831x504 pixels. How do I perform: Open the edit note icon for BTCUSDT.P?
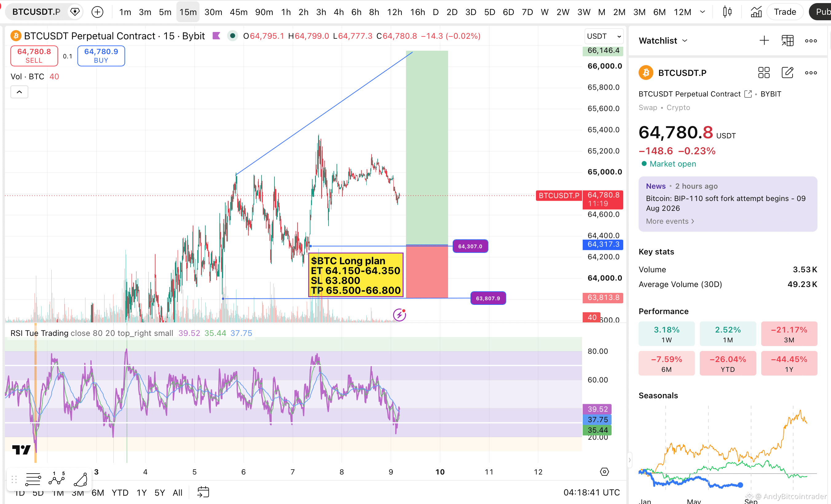pyautogui.click(x=787, y=73)
